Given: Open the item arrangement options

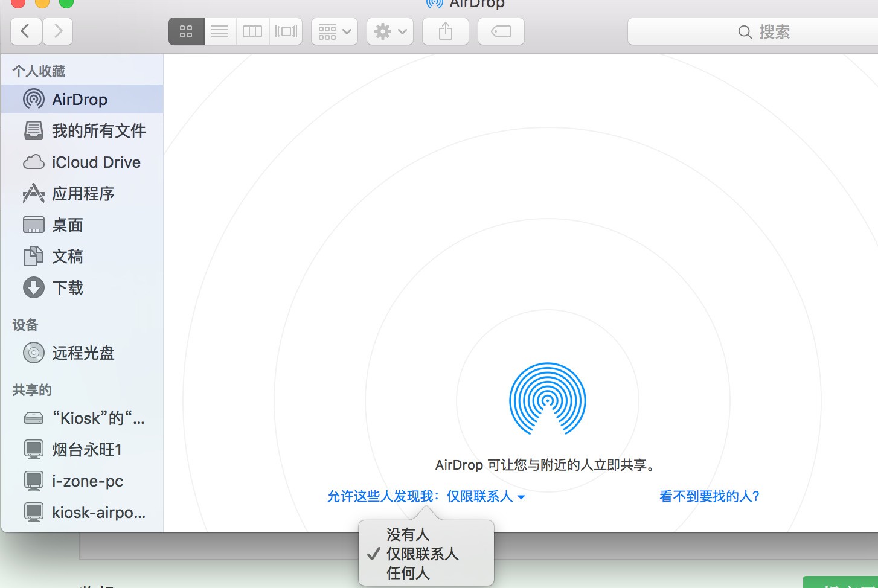Looking at the screenshot, I should [x=334, y=31].
